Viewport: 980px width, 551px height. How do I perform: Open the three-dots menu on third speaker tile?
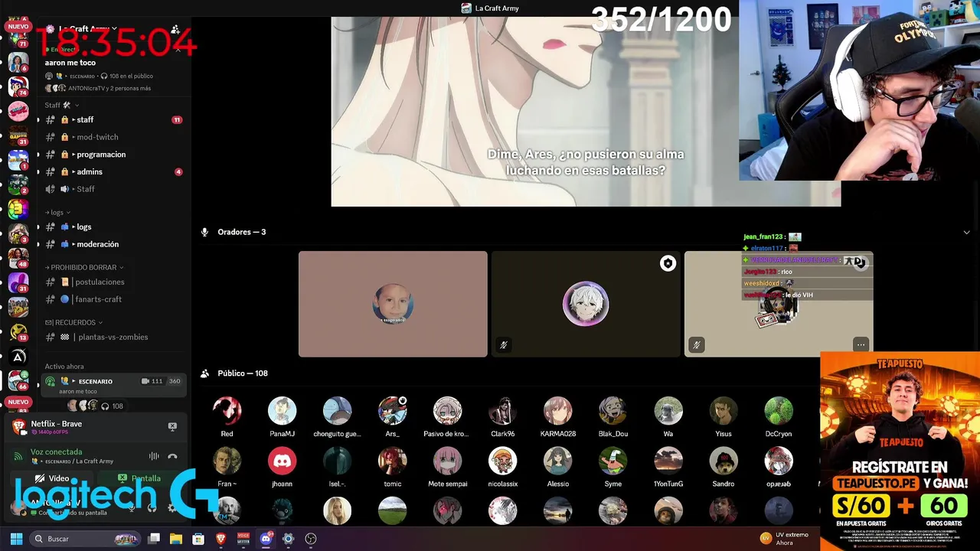tap(861, 345)
